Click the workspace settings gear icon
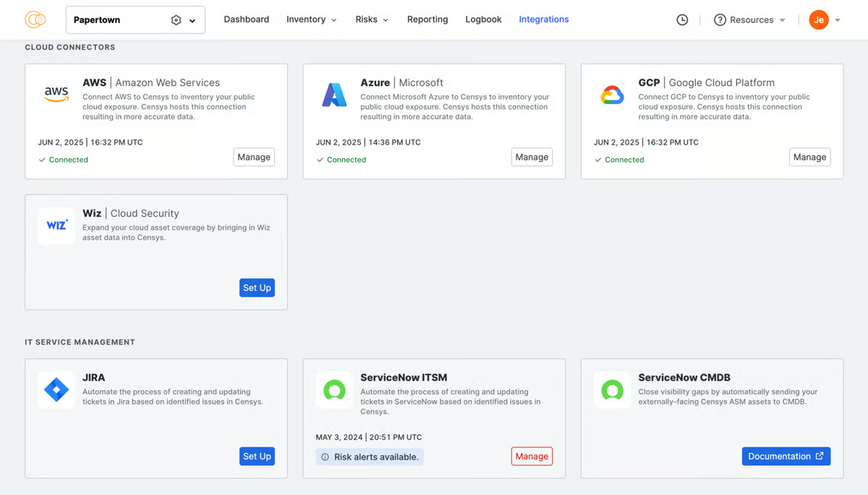This screenshot has width=868, height=495. pyautogui.click(x=176, y=20)
